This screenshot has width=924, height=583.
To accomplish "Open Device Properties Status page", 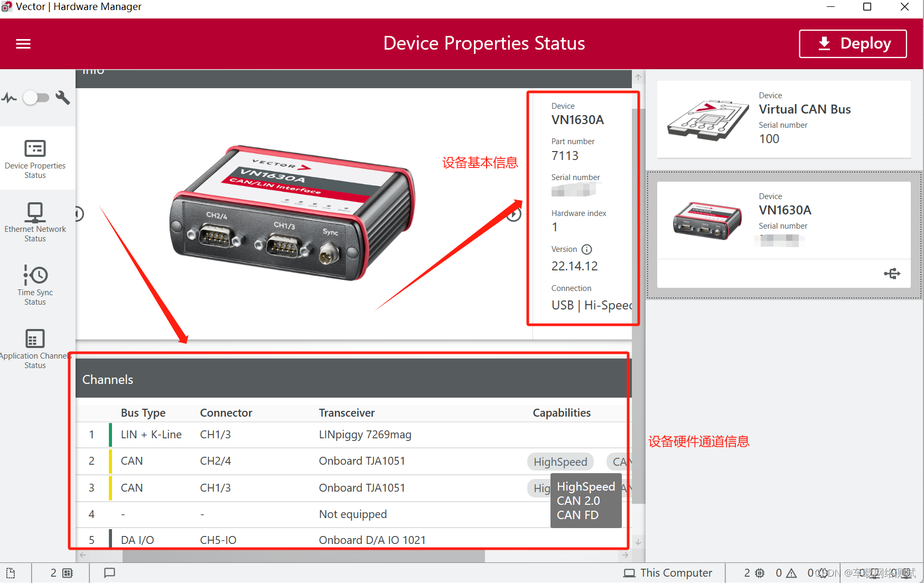I will tap(35, 159).
